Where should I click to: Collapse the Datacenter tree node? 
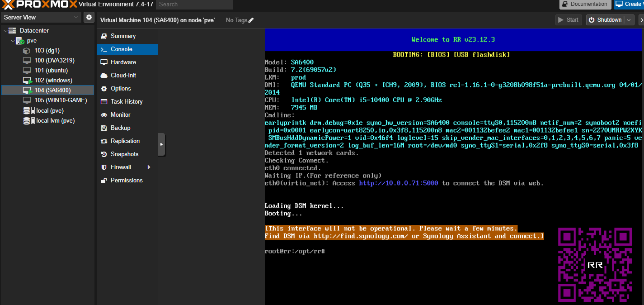point(5,30)
